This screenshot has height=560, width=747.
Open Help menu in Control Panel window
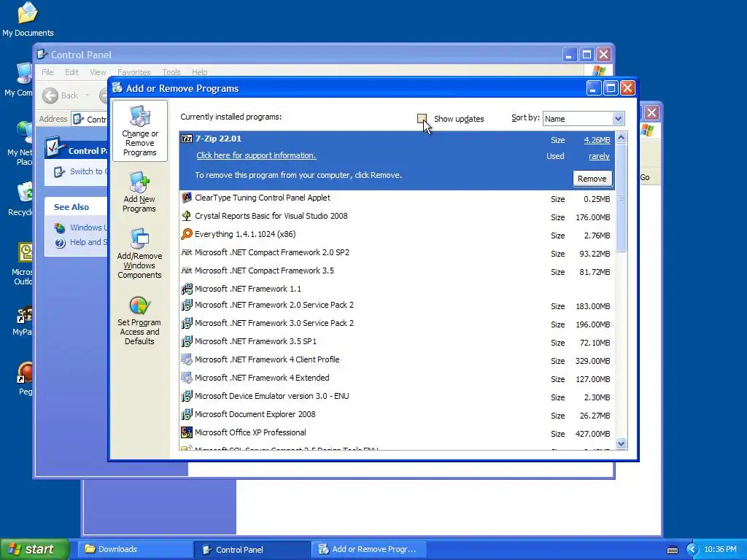[200, 72]
